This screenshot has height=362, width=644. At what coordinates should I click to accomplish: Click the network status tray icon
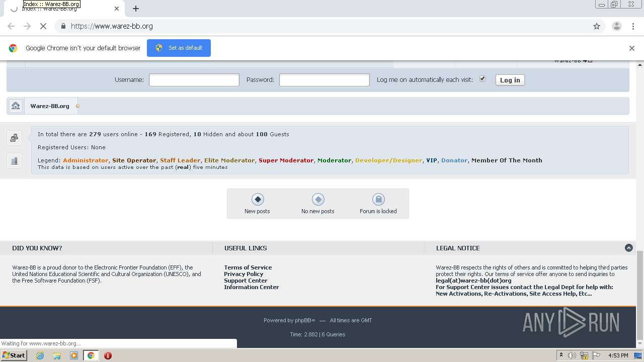click(584, 355)
